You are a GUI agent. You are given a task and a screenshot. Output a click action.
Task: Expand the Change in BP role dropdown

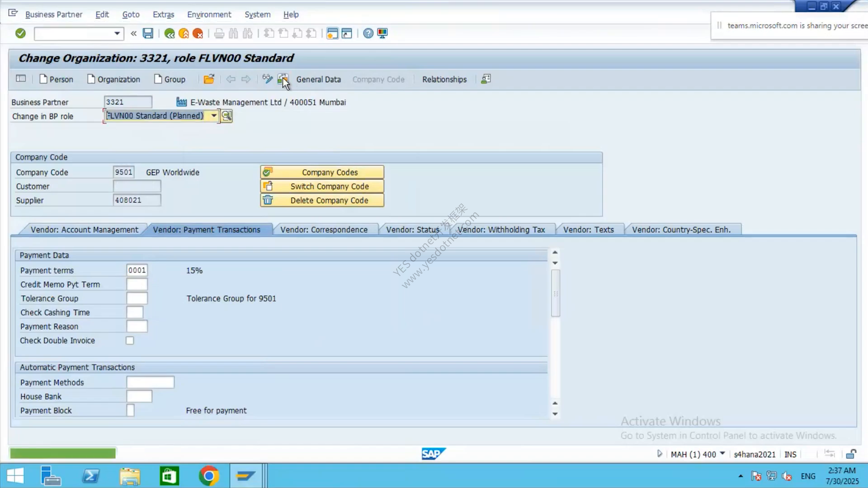(x=214, y=116)
